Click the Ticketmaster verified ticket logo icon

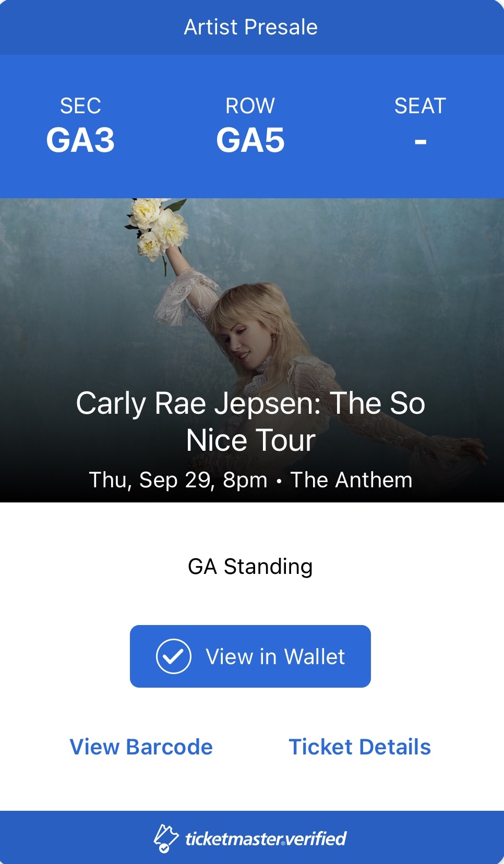tap(166, 838)
